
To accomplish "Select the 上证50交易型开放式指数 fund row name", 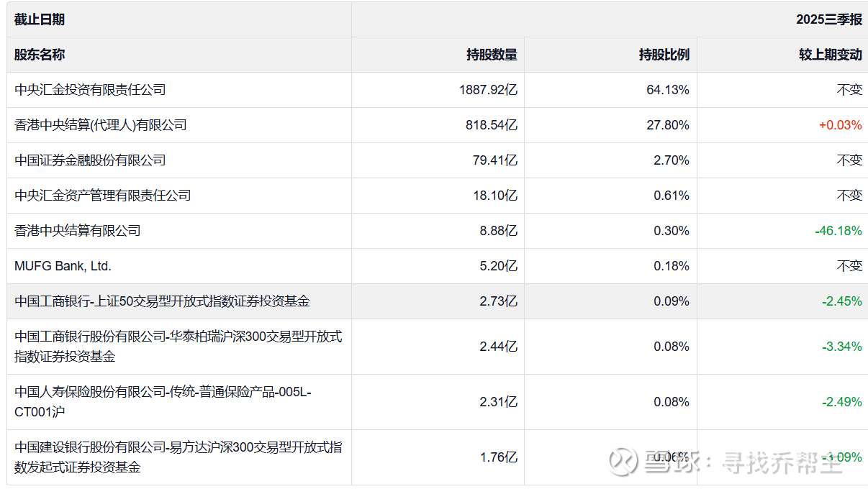I will [x=162, y=301].
